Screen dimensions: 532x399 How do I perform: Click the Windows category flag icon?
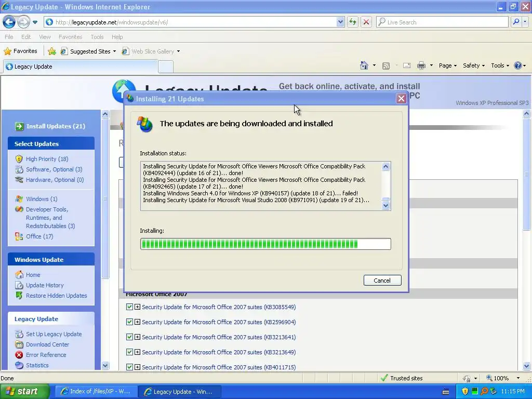(x=19, y=199)
